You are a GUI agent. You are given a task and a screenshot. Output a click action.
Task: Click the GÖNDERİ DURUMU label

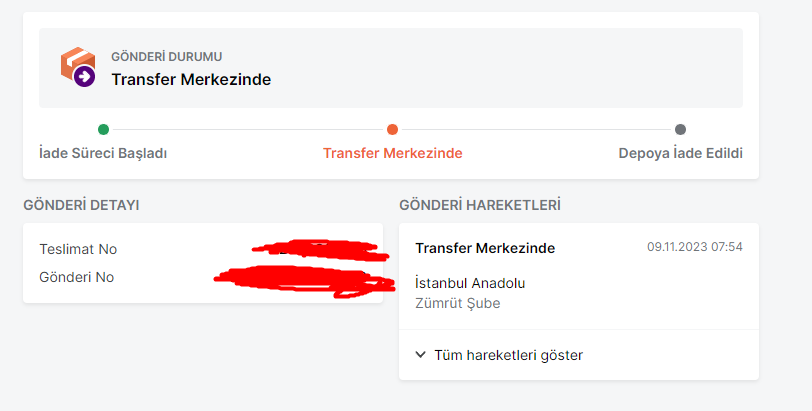pyautogui.click(x=166, y=56)
